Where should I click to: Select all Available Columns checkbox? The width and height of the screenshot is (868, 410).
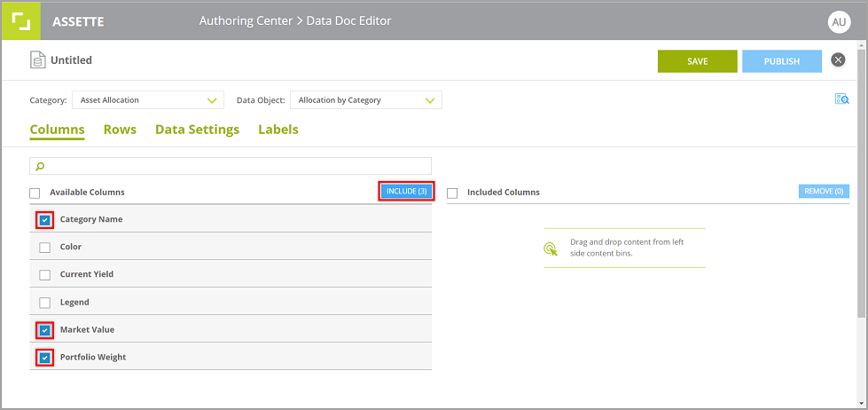point(35,193)
